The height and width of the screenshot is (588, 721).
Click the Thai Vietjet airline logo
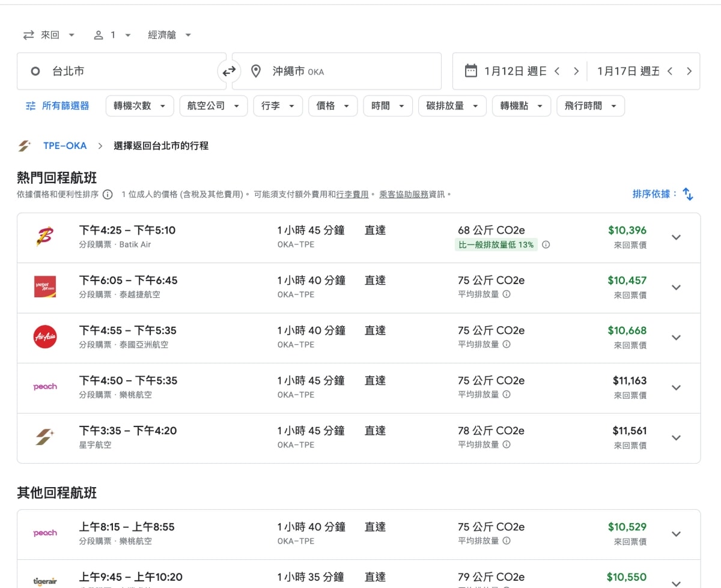point(45,287)
